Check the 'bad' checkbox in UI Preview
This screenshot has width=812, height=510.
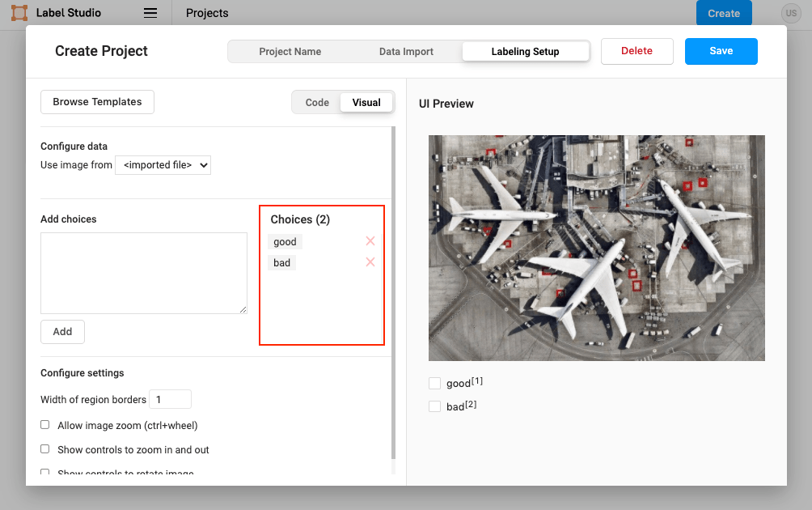pos(434,406)
